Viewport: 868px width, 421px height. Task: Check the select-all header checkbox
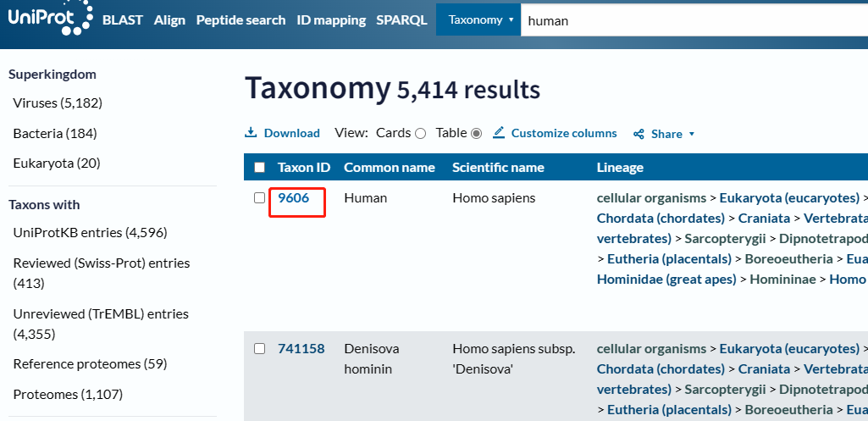tap(259, 167)
